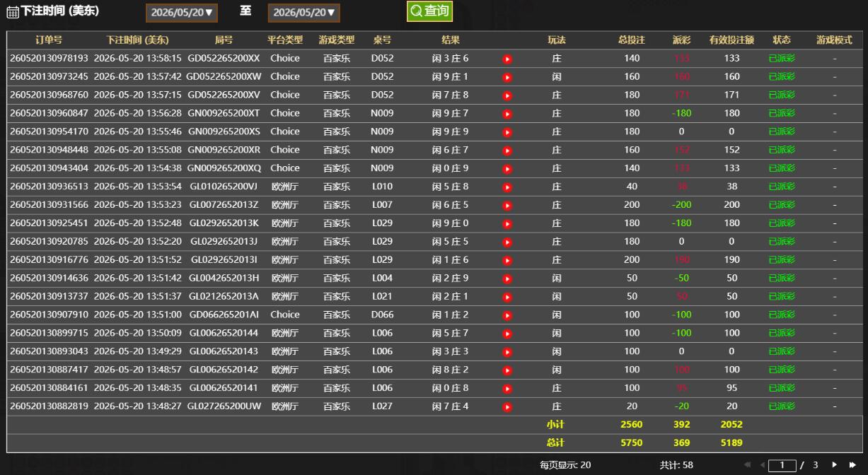Go to the next results page

click(x=835, y=464)
